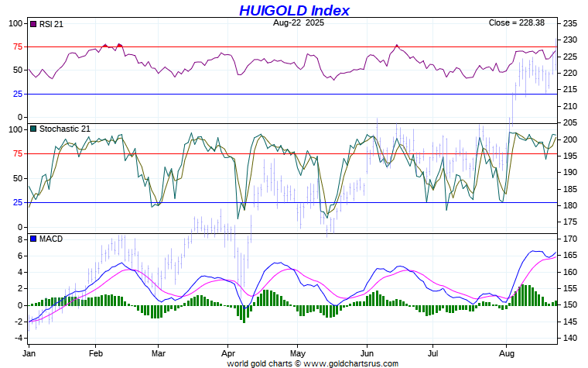Image resolution: width=588 pixels, height=368 pixels.
Task: Click the RSI 21 panel label
Action: coord(52,24)
